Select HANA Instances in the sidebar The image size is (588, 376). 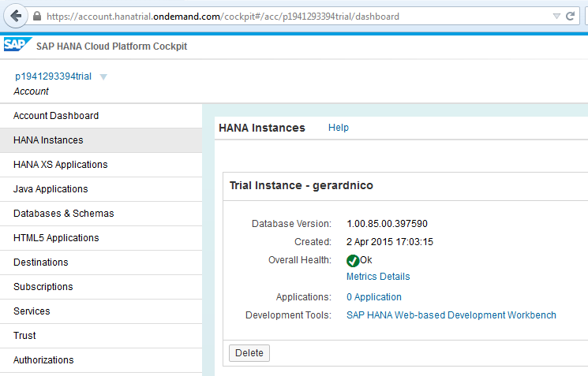(48, 140)
